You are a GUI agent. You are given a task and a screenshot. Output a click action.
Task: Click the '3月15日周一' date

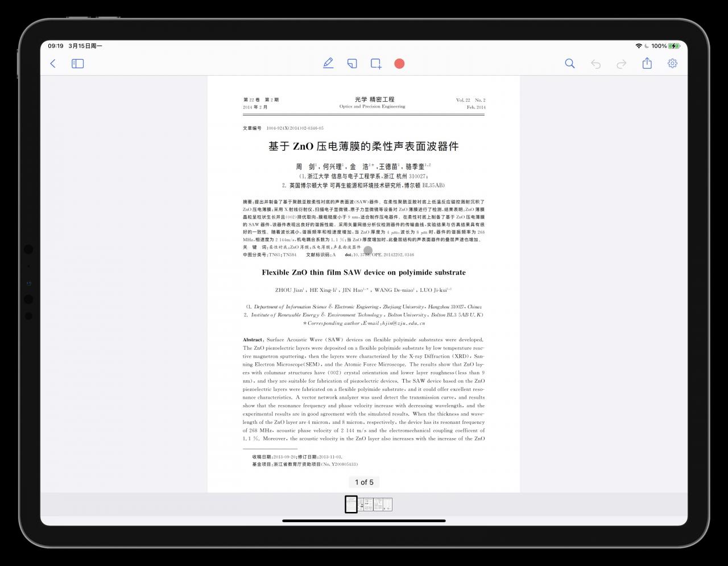[x=85, y=46]
